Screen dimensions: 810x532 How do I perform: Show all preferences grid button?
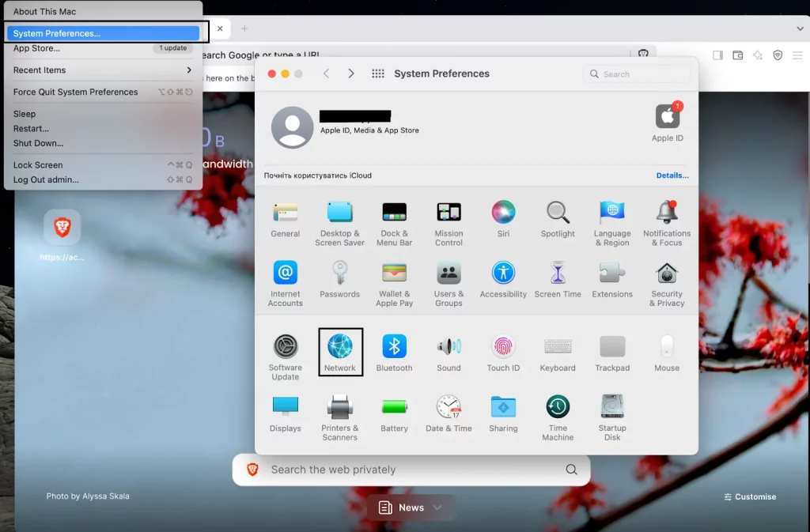pos(377,74)
